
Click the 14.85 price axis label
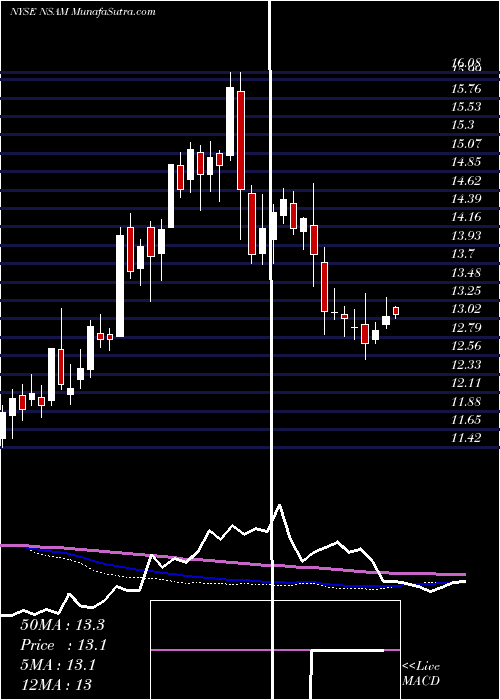[x=467, y=162]
